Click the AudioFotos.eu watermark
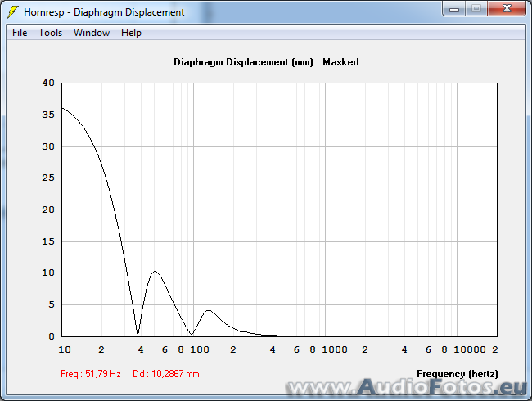 click(405, 387)
